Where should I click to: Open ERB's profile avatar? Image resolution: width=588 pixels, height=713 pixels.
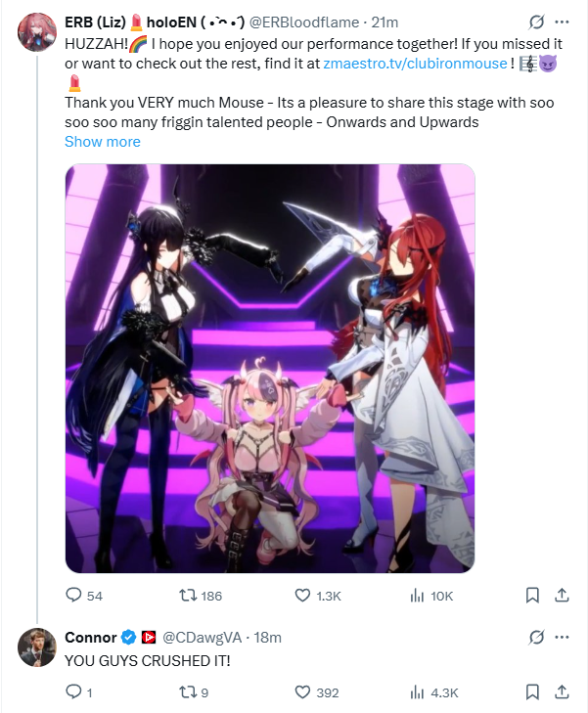click(x=36, y=32)
